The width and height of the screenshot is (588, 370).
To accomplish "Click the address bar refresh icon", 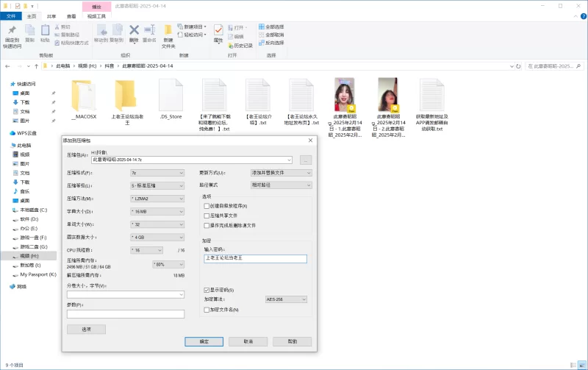I will (x=518, y=66).
